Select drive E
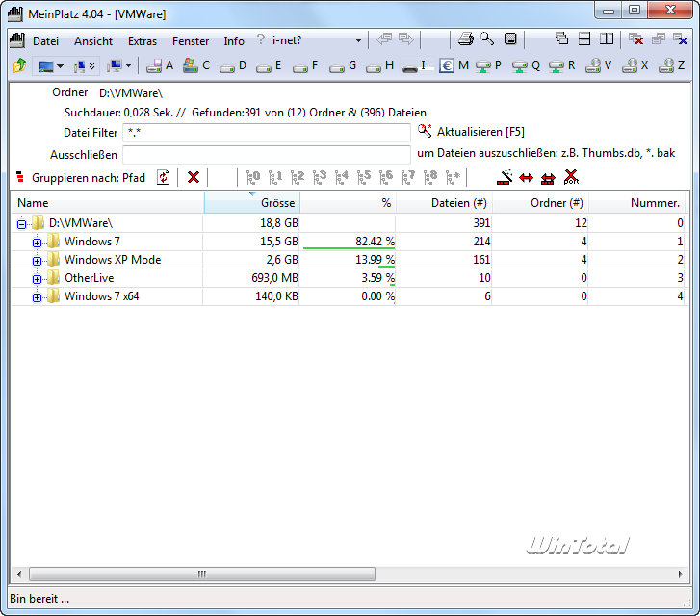Viewport: 700px width, 616px height. [x=269, y=66]
